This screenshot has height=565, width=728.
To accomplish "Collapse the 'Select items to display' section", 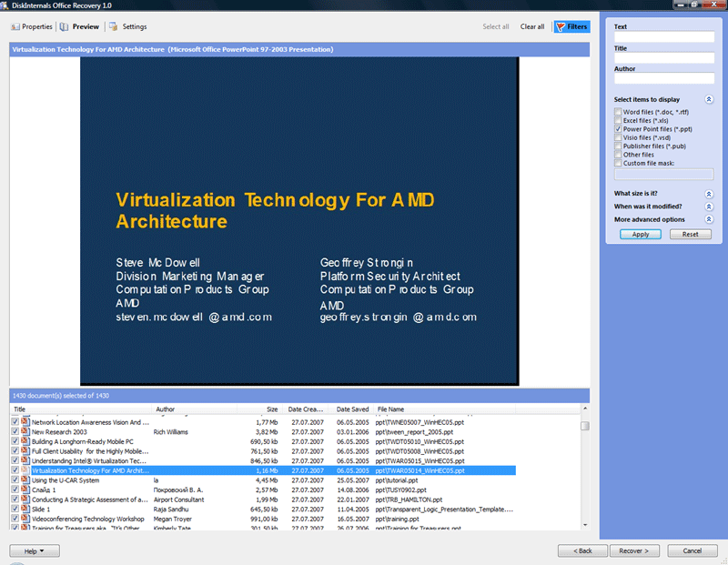I will point(708,99).
